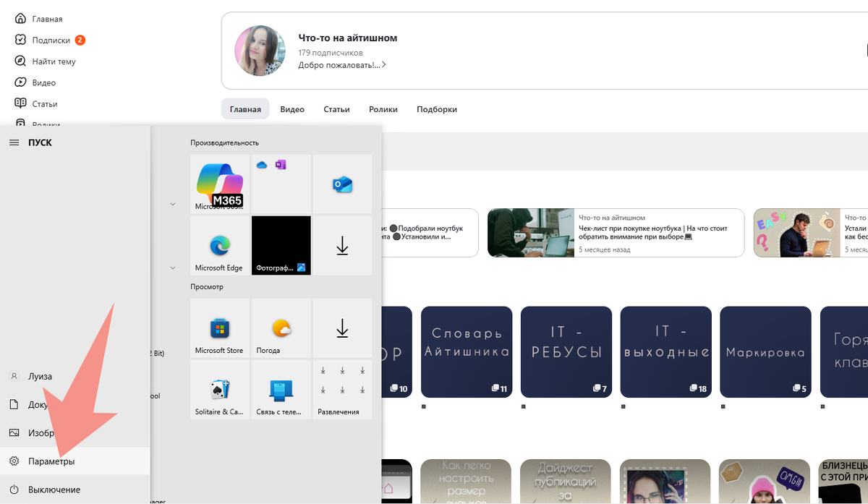Open the Развлечения folder tile
This screenshot has height=504, width=868.
(x=342, y=390)
